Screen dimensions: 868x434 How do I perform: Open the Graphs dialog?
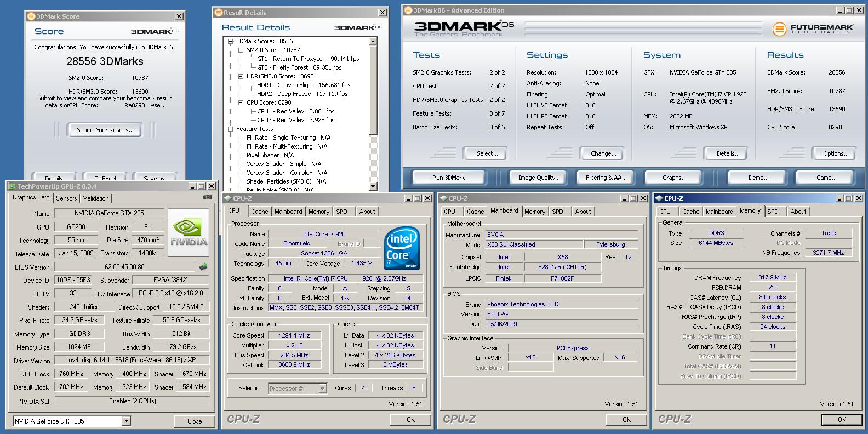point(675,178)
